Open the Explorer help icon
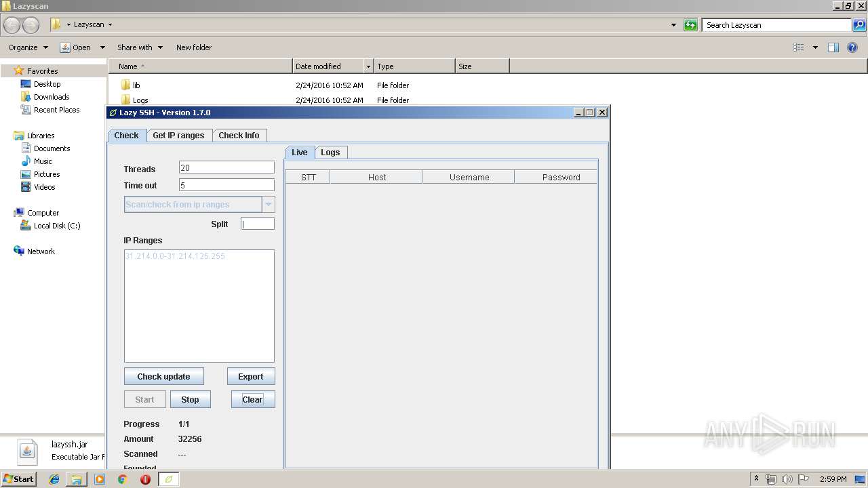 [852, 47]
